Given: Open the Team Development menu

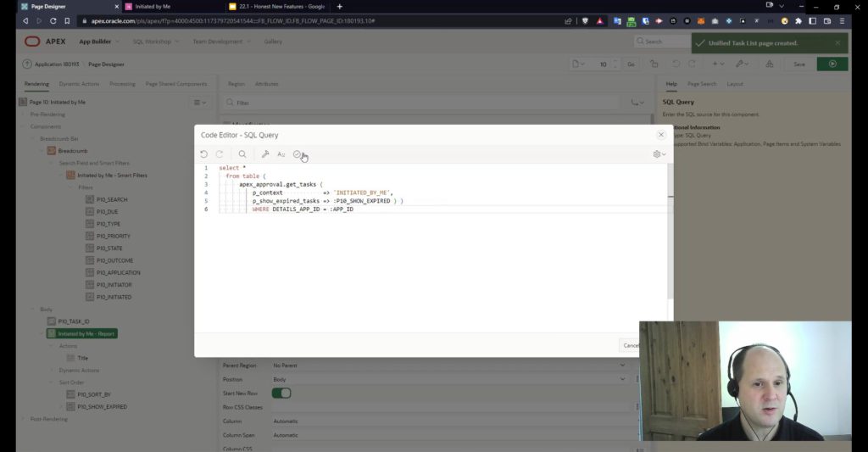Looking at the screenshot, I should [221, 42].
